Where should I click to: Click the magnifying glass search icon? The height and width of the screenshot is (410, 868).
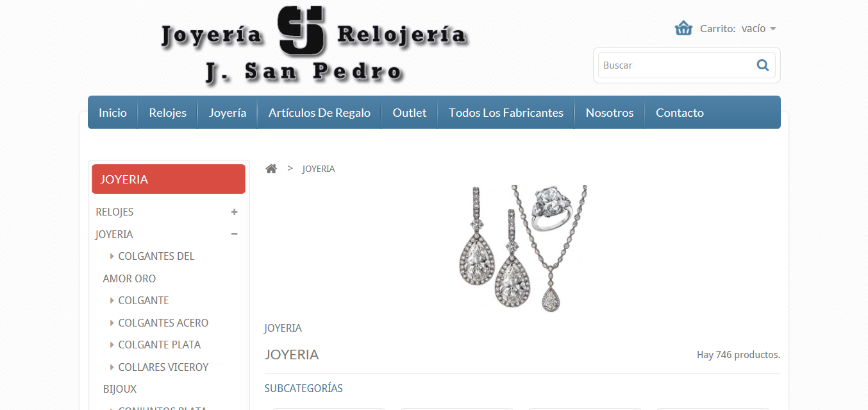(x=763, y=65)
